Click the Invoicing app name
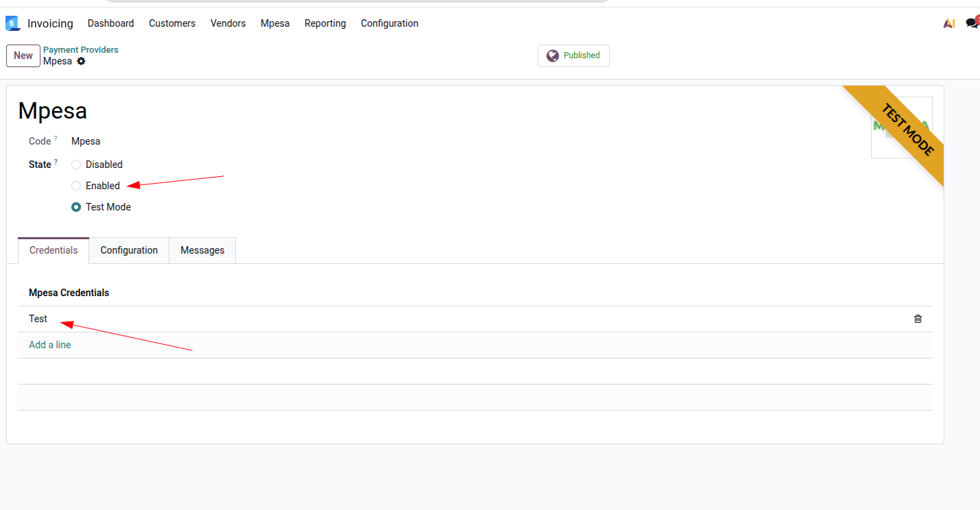Viewport: 980px width, 510px height. (x=50, y=23)
